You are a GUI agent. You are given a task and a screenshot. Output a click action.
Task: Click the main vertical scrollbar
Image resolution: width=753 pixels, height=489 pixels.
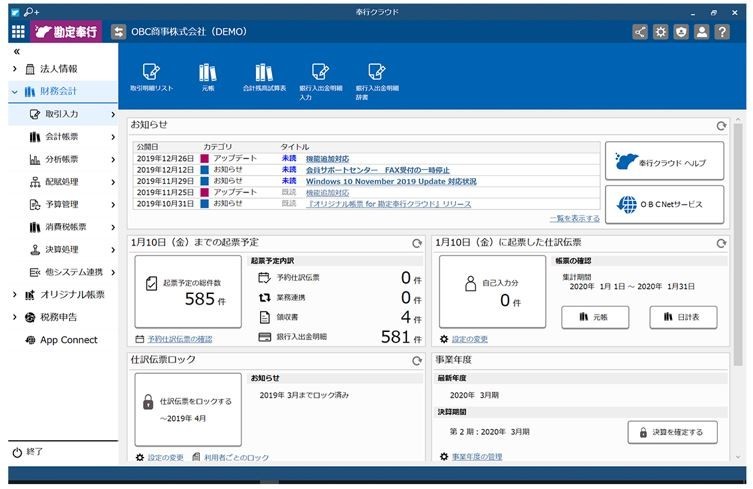click(738, 245)
